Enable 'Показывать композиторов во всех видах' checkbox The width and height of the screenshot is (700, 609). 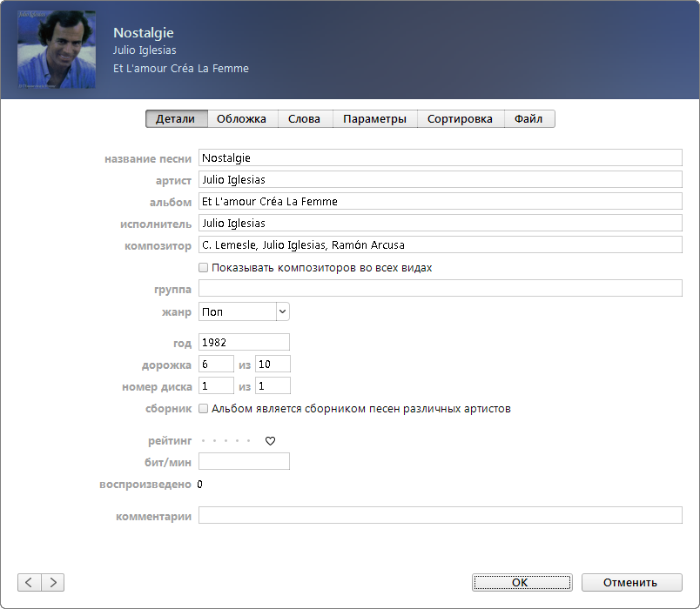[x=204, y=268]
